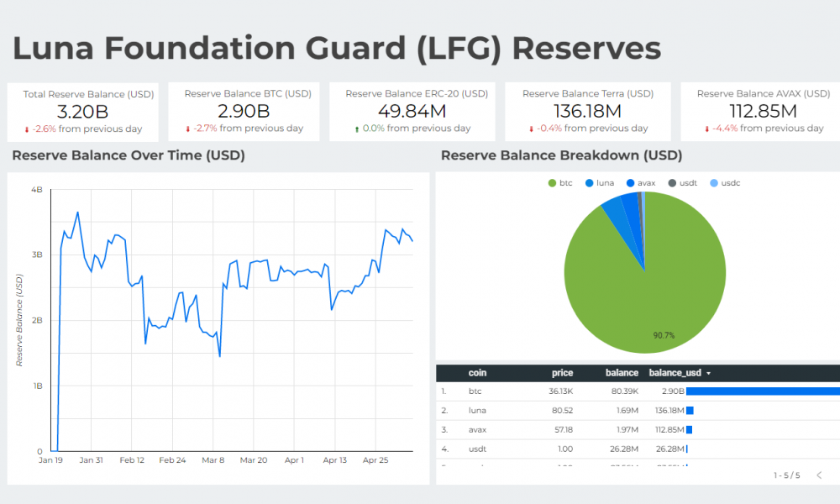Click the Luna Foundation Guard (LFG) Reserves heading
840x504 pixels.
(x=337, y=48)
